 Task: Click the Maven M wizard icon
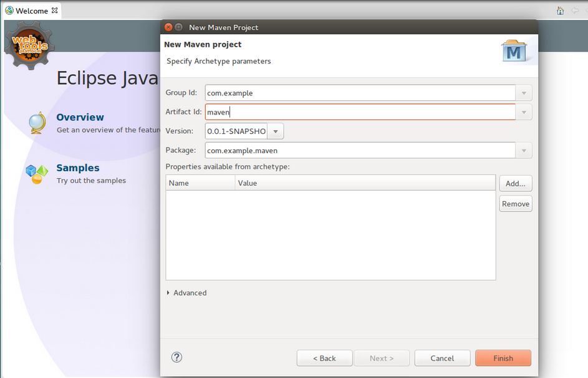pos(514,50)
